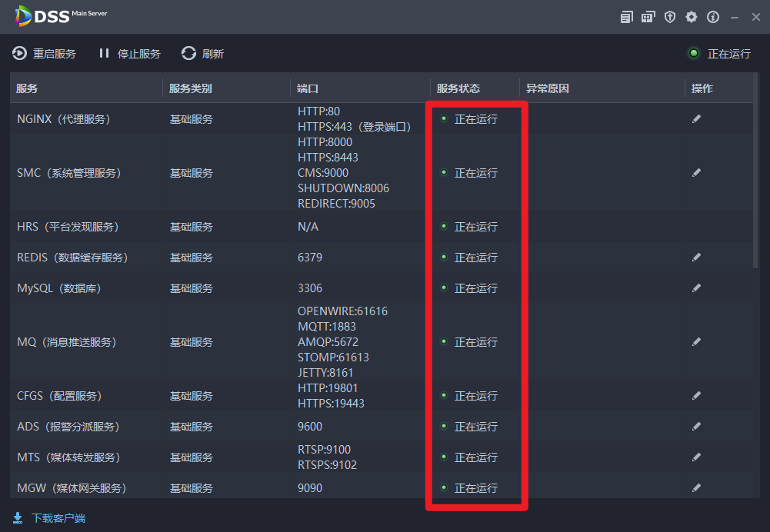This screenshot has width=770, height=532.
Task: Edit the MGW media gateway service
Action: click(x=696, y=488)
